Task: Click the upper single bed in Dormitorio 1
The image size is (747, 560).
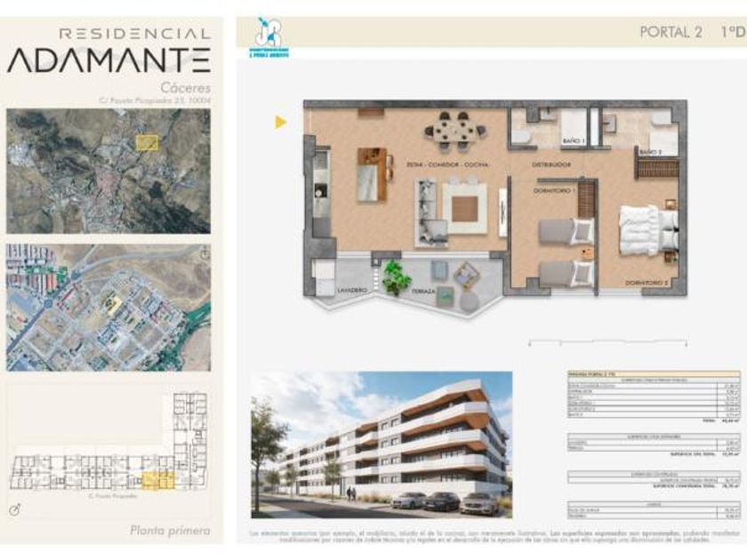Action: click(x=566, y=231)
